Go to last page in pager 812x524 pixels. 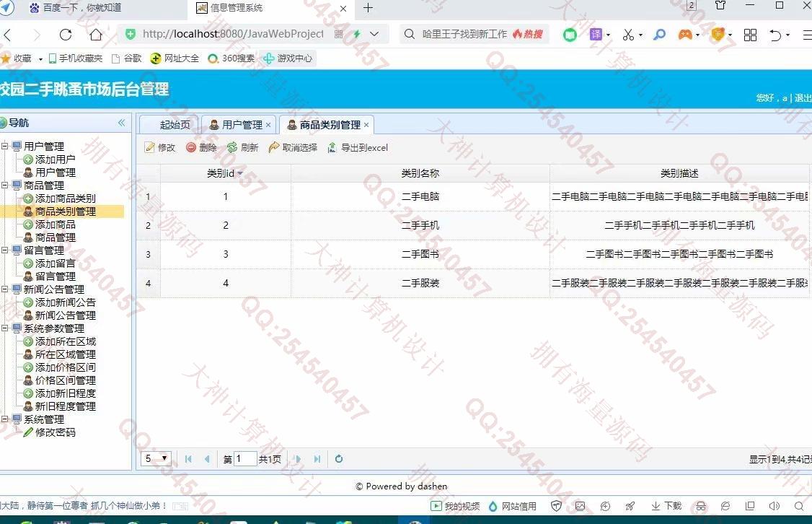[x=317, y=459]
